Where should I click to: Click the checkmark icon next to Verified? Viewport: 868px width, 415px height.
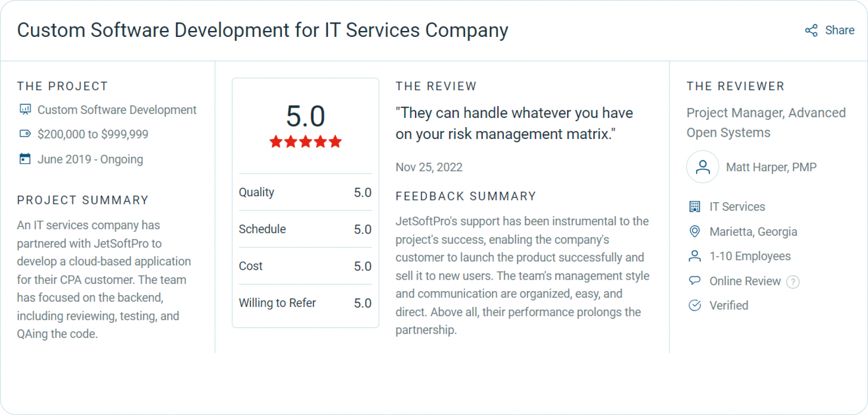(x=694, y=305)
